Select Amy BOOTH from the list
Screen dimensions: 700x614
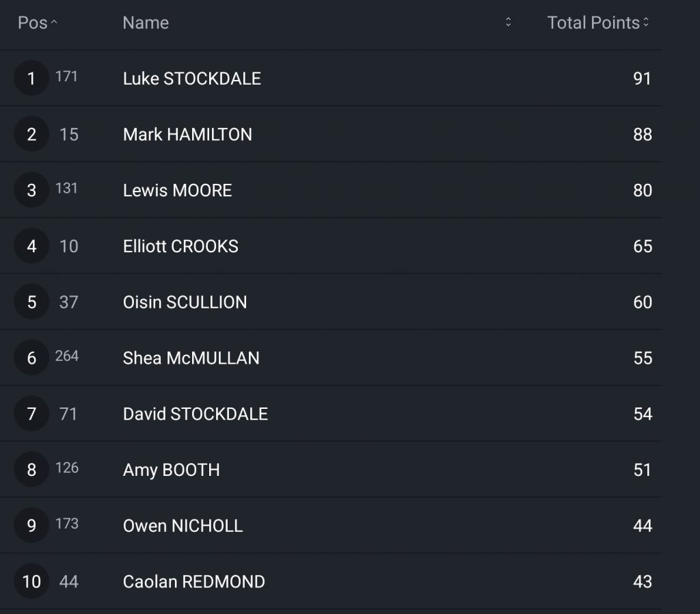click(x=172, y=470)
